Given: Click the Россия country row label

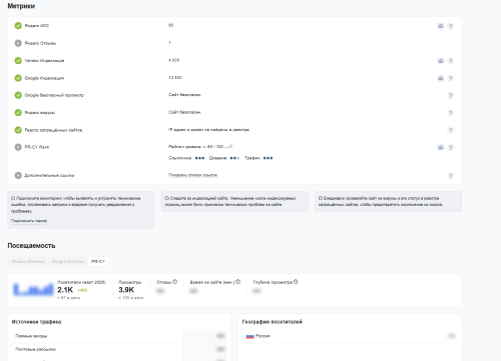Looking at the screenshot, I should click(x=263, y=336).
